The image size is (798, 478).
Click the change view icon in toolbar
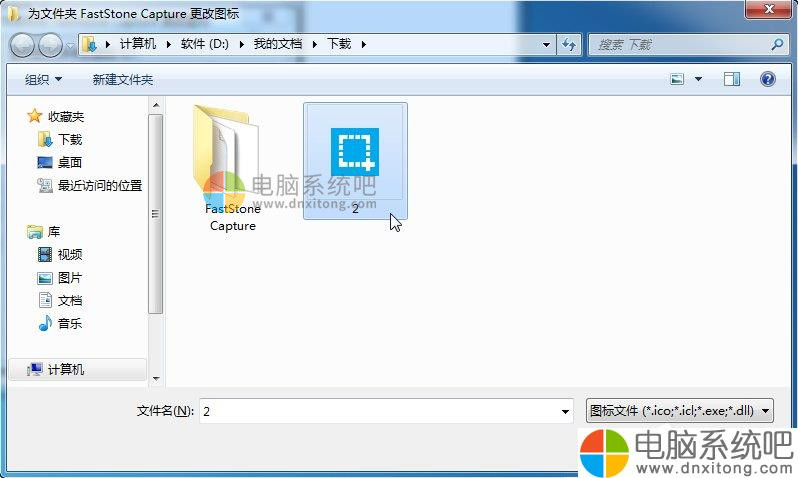click(677, 79)
